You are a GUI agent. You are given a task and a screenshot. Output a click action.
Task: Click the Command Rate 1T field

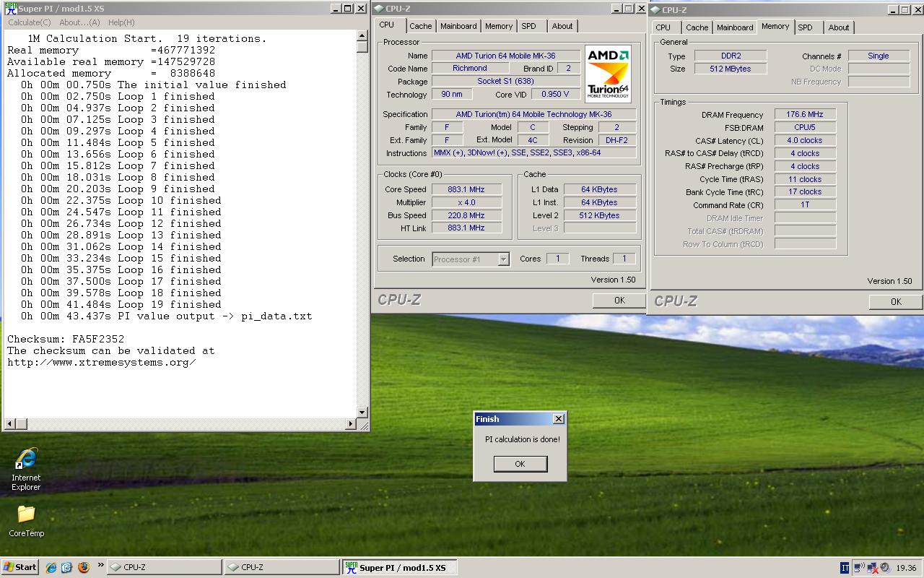[x=805, y=204]
